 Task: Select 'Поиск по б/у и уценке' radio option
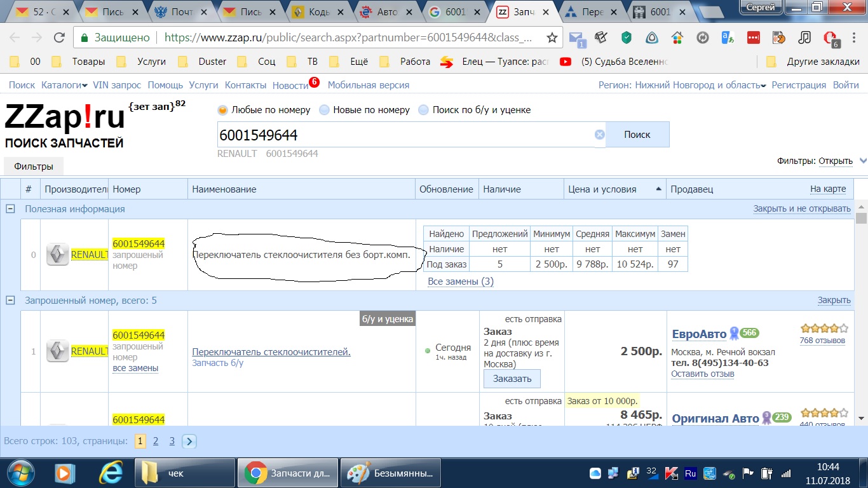(424, 110)
